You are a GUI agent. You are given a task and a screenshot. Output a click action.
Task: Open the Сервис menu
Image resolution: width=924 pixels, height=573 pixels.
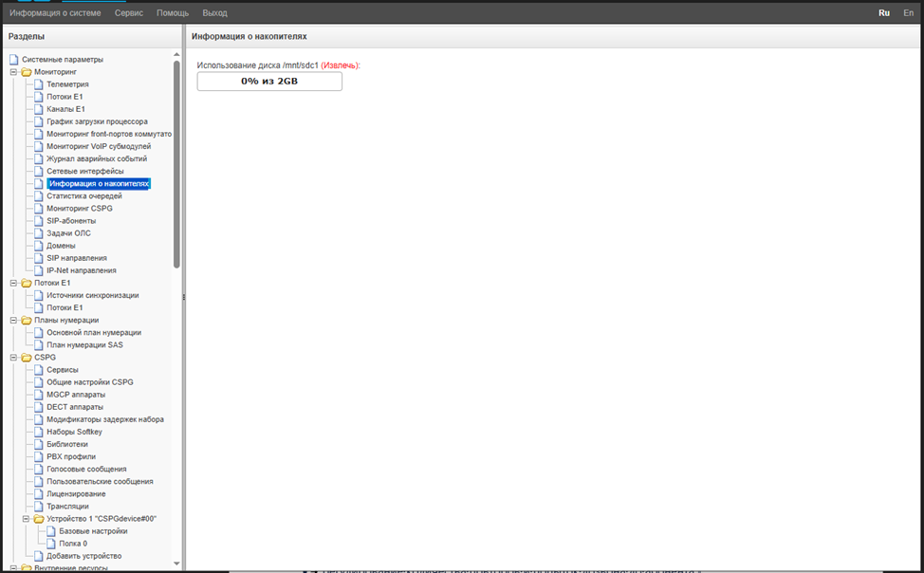(135, 13)
